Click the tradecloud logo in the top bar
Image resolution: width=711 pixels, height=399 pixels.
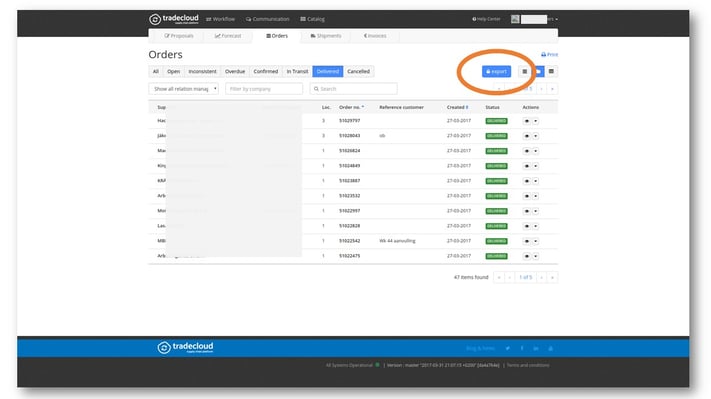point(174,19)
